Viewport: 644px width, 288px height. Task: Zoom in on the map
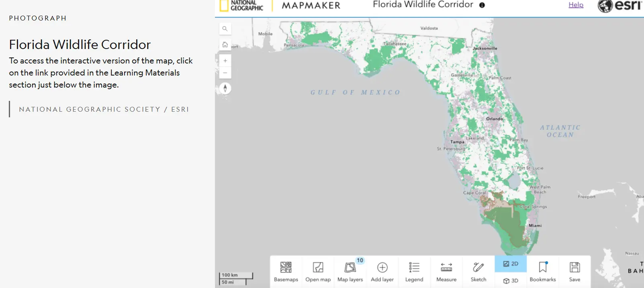[x=225, y=61]
